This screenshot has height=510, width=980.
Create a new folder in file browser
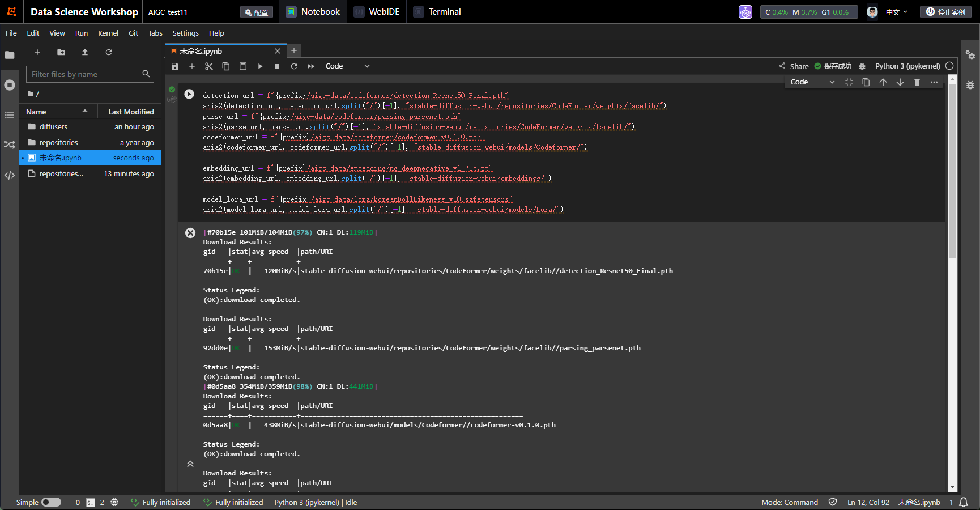click(x=61, y=52)
